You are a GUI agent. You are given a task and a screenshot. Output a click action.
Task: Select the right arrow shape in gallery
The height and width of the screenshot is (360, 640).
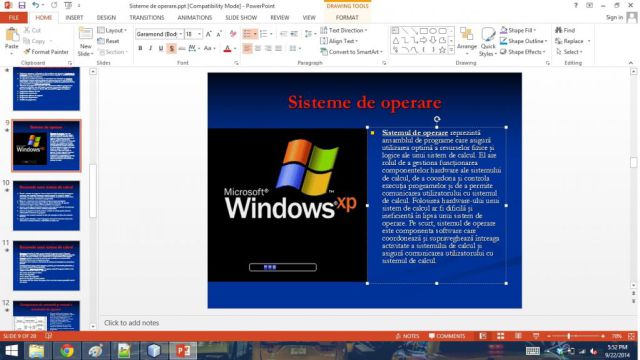pyautogui.click(x=424, y=40)
